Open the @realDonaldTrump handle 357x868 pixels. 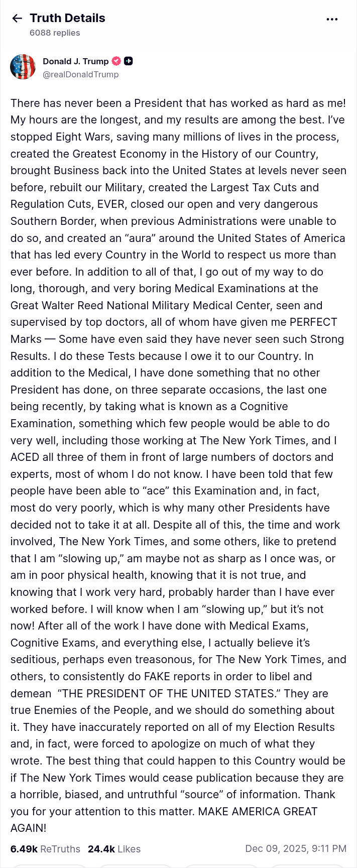(x=81, y=74)
